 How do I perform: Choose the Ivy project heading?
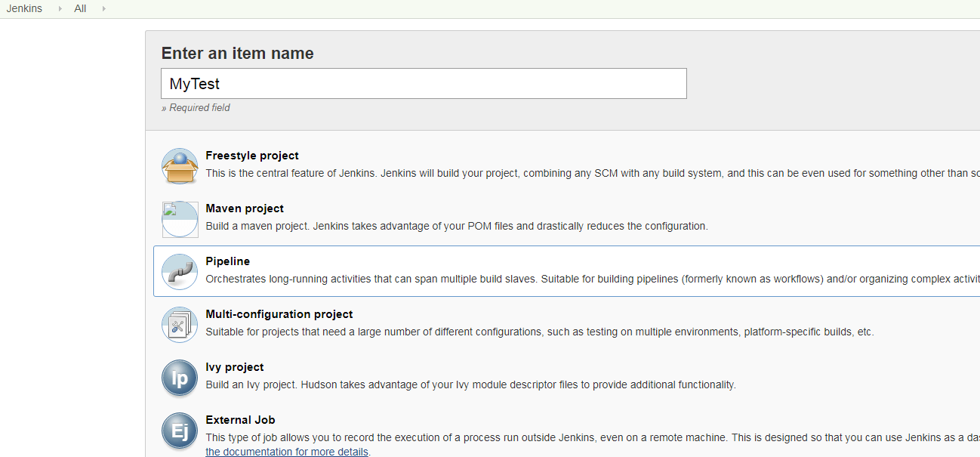[x=235, y=367]
